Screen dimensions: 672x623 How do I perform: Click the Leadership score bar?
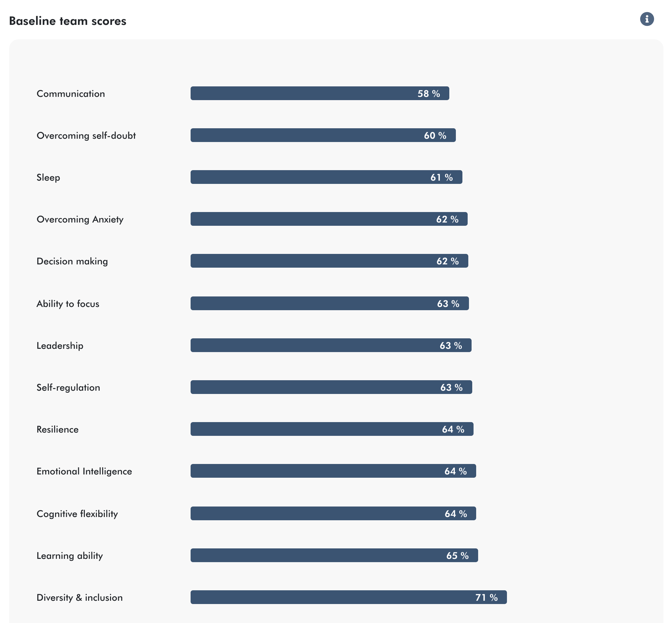point(331,345)
